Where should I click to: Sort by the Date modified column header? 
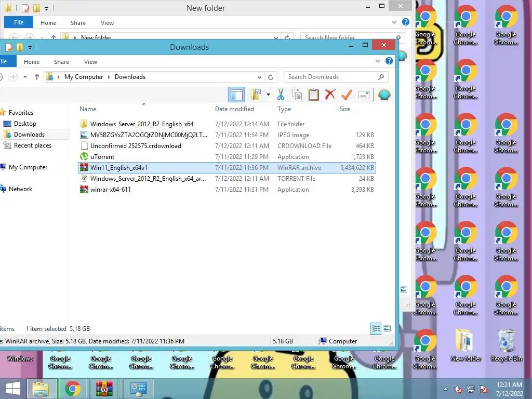point(234,109)
